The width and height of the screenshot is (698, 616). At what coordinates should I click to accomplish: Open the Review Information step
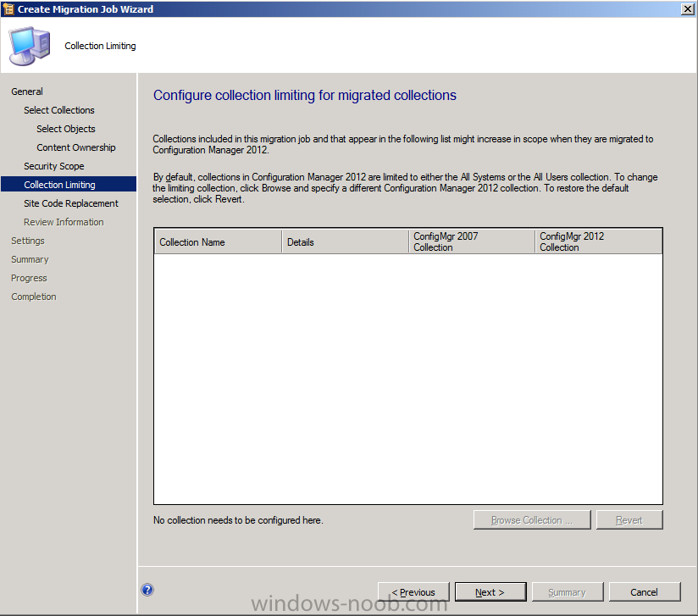coord(64,222)
